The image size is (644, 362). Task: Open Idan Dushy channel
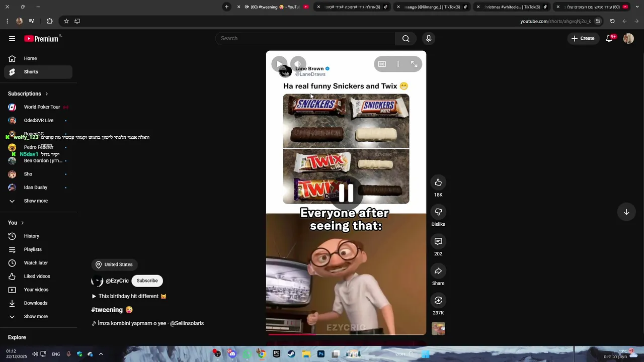coord(38,188)
